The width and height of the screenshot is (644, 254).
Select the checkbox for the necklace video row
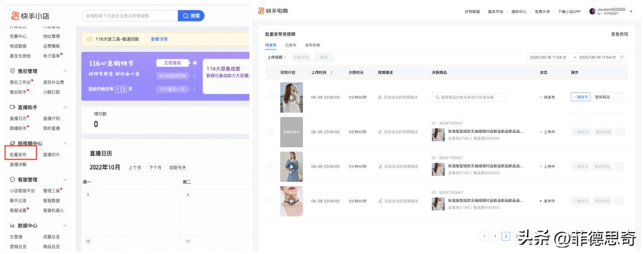click(x=271, y=201)
